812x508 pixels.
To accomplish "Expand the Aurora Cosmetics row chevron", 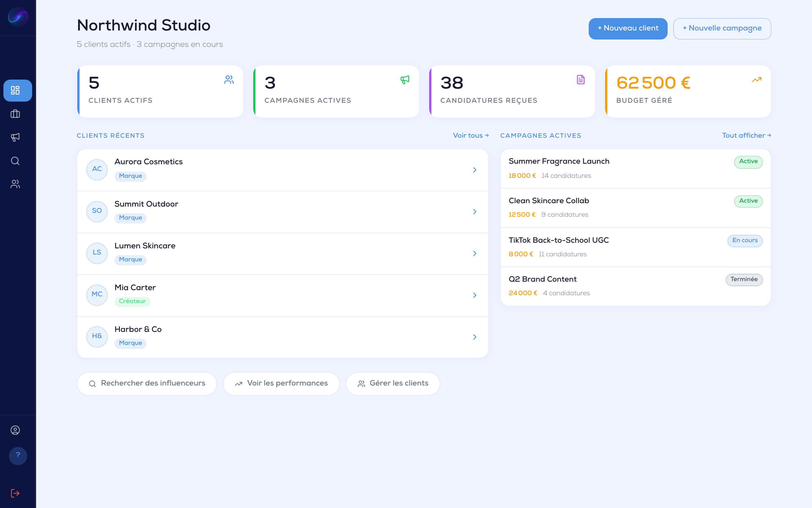I will [x=475, y=170].
